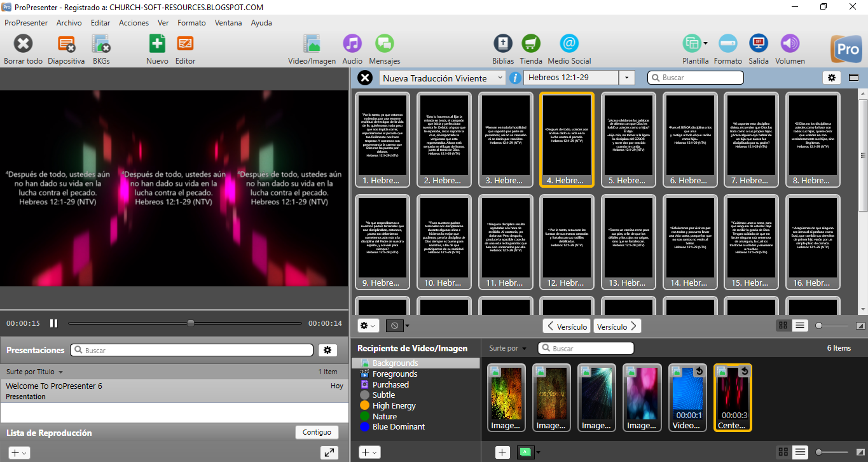Screen dimensions: 868x462
Task: Switch media bin to grid view
Action: click(x=784, y=452)
